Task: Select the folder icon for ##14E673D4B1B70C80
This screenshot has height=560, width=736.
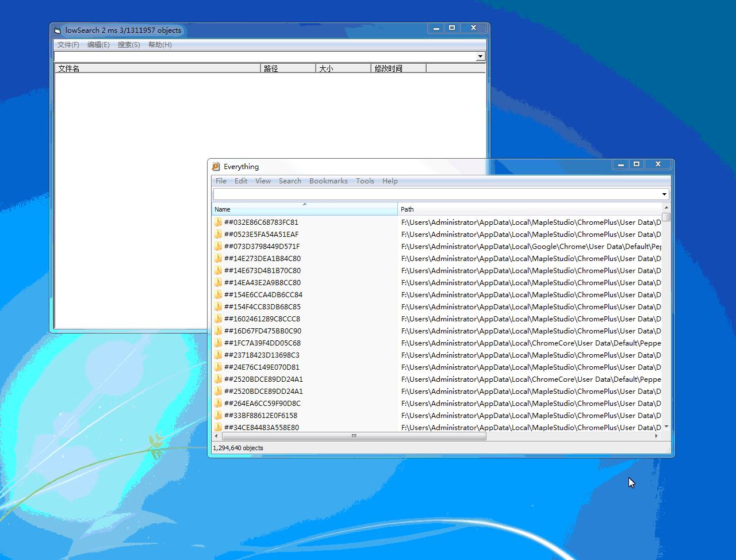Action: (x=218, y=271)
